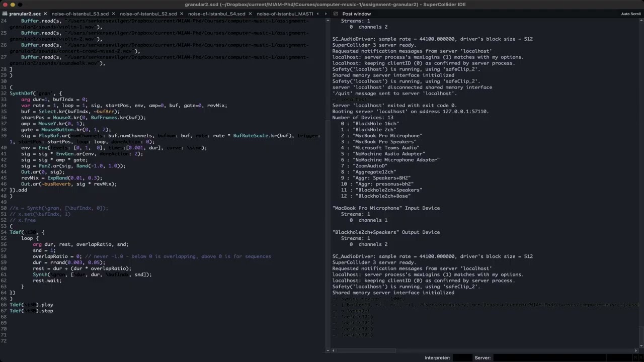Screen dimensions: 644x362
Task: Click 'Booting server localhost' line in Post window
Action: tap(411, 112)
